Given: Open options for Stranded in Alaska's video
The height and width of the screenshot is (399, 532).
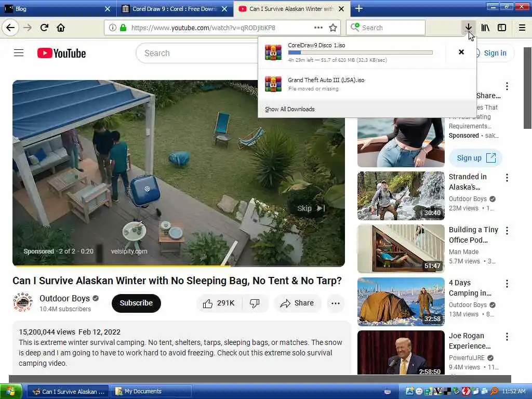Looking at the screenshot, I should (x=507, y=178).
